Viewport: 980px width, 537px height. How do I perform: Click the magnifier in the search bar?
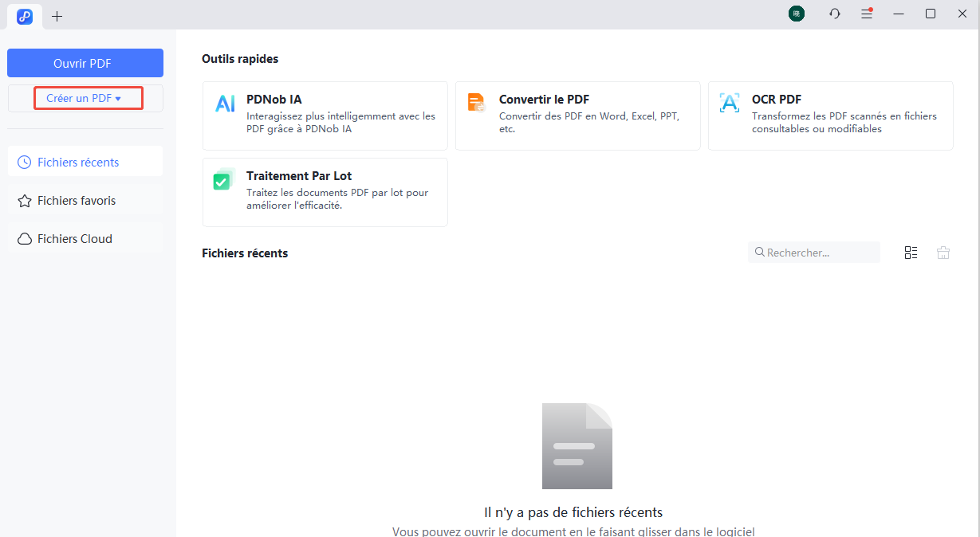pos(759,252)
